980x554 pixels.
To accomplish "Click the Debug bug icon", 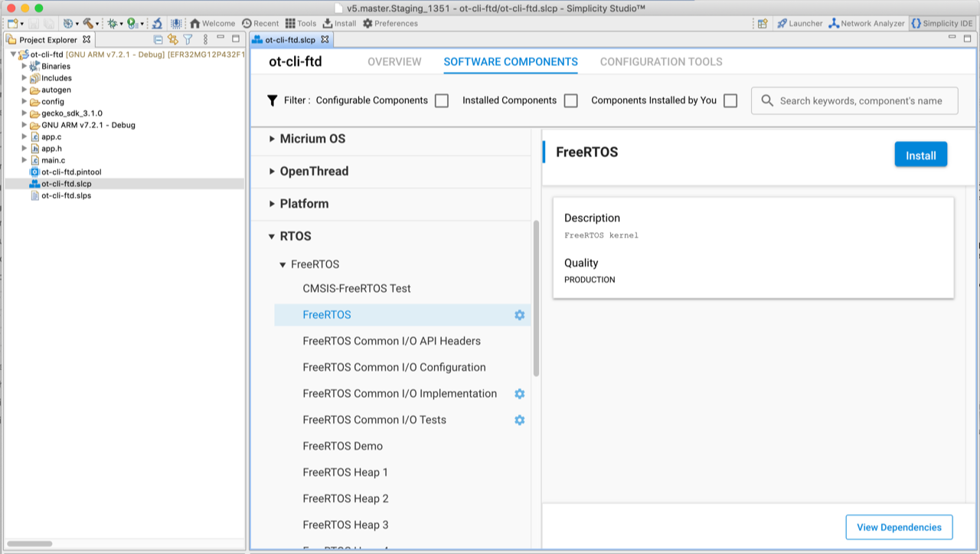I will [x=112, y=24].
